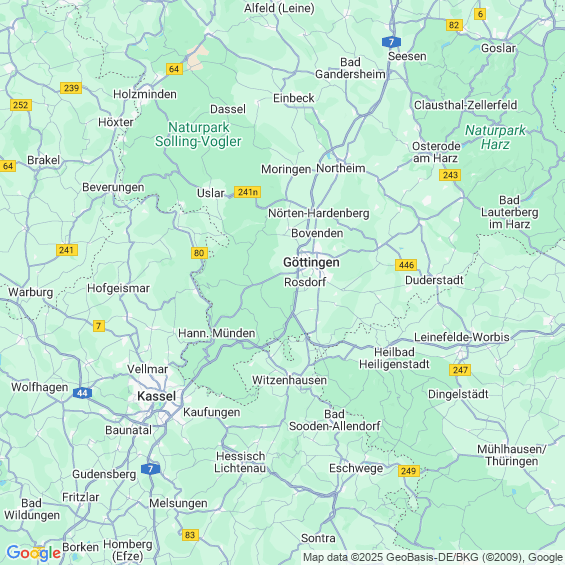
Task: Select the 249 road marker near Eschwege
Action: pos(409,471)
